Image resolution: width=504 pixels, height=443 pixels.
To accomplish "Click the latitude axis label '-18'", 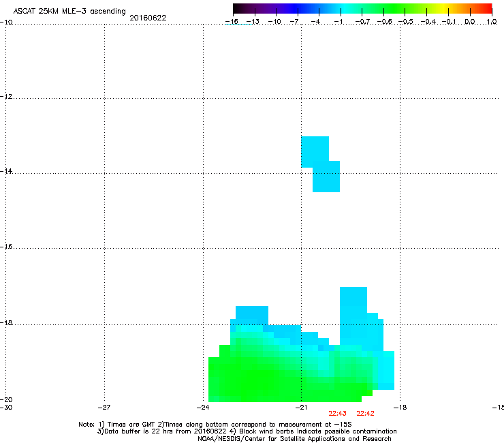I will click(x=6, y=322).
